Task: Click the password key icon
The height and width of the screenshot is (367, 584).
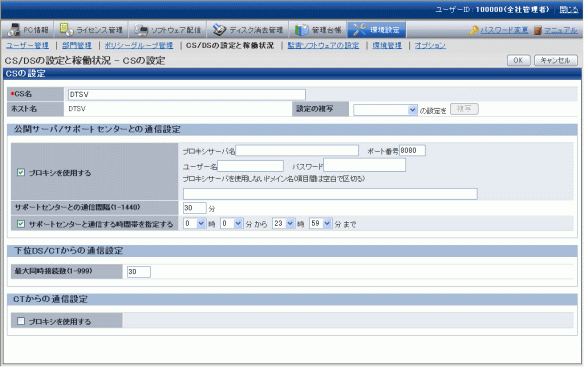Action: (474, 30)
